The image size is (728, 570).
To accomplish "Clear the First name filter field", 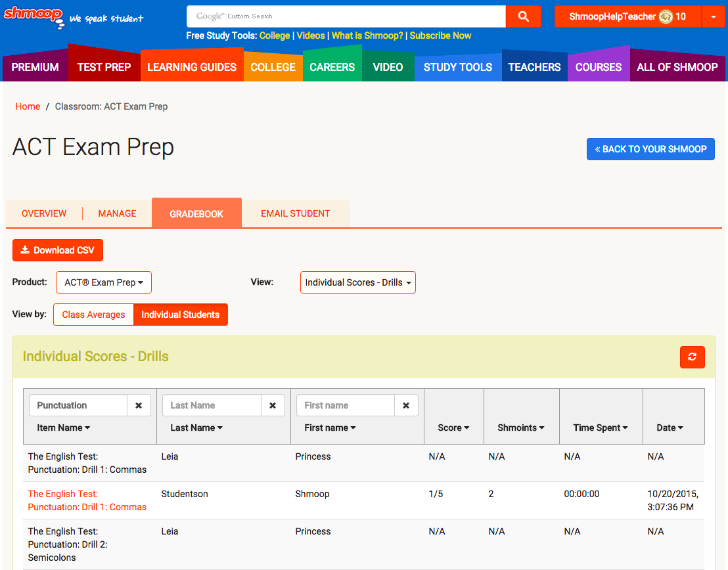I will point(406,405).
